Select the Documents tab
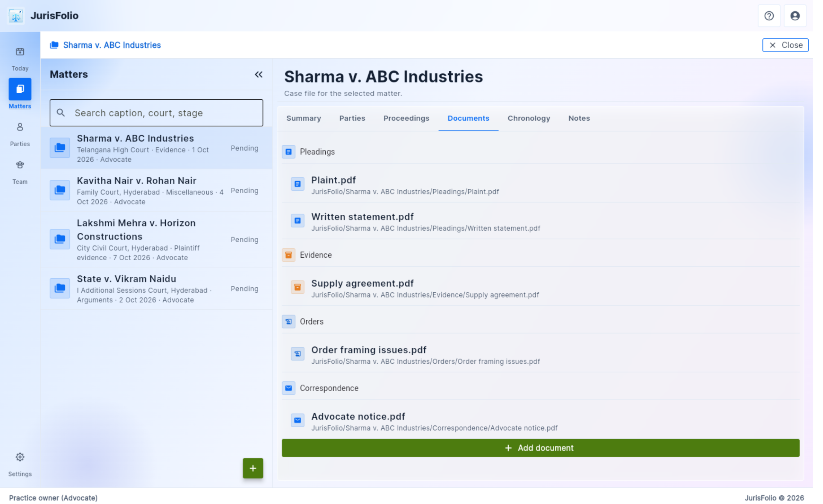Viewport: 823px width, 504px height. pos(468,118)
